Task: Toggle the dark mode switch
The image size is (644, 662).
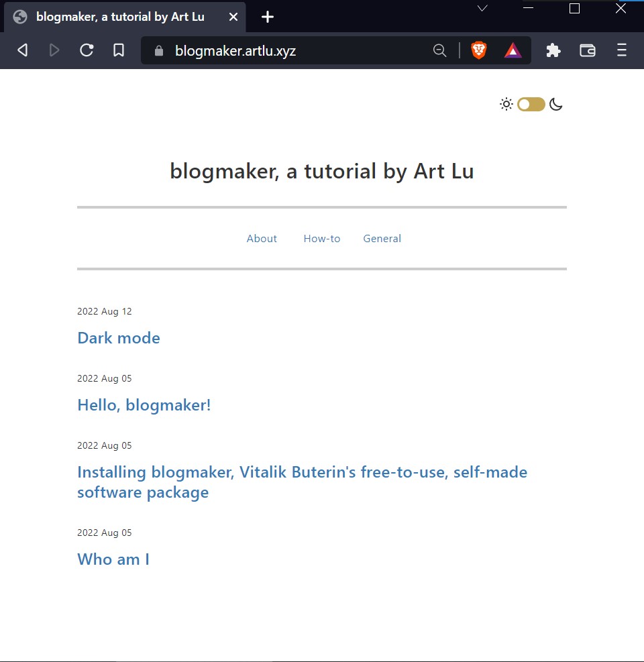Action: pyautogui.click(x=531, y=104)
